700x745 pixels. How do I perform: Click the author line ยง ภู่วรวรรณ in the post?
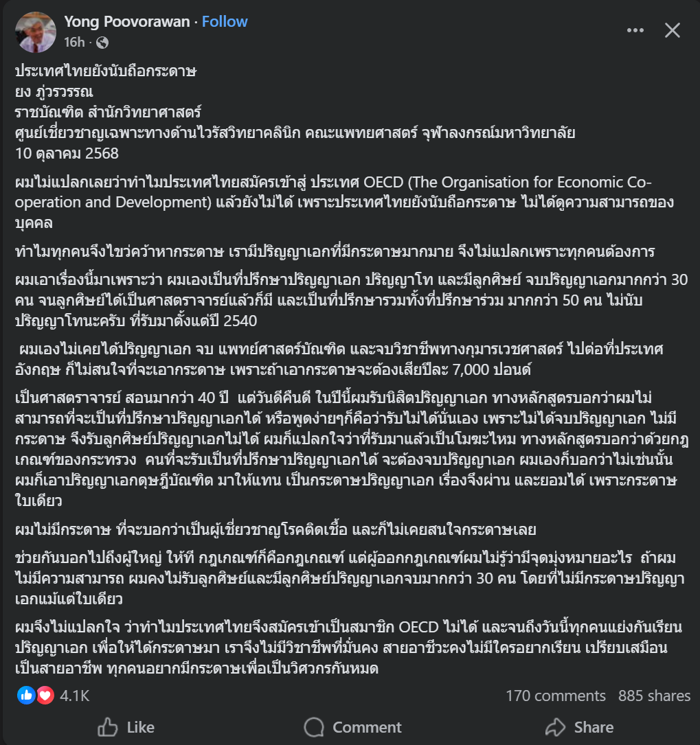tap(54, 91)
